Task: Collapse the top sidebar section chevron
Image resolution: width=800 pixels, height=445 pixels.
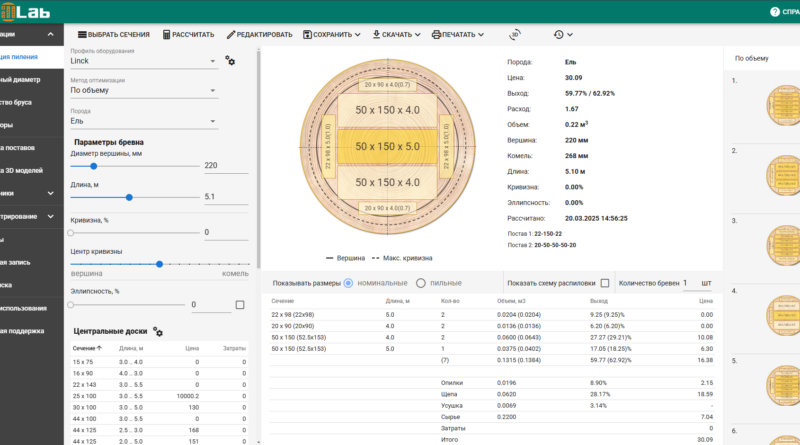Action: pos(51,34)
